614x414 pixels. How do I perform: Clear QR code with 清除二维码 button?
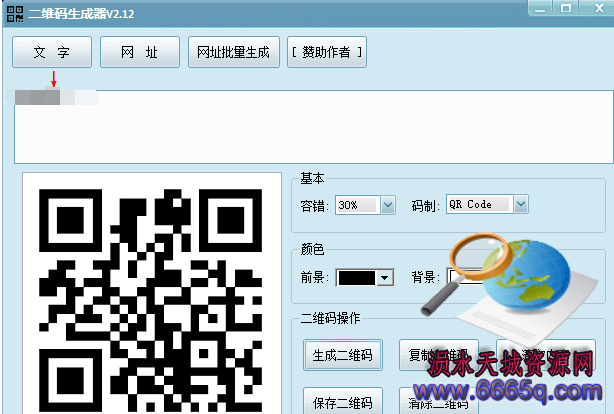point(439,401)
